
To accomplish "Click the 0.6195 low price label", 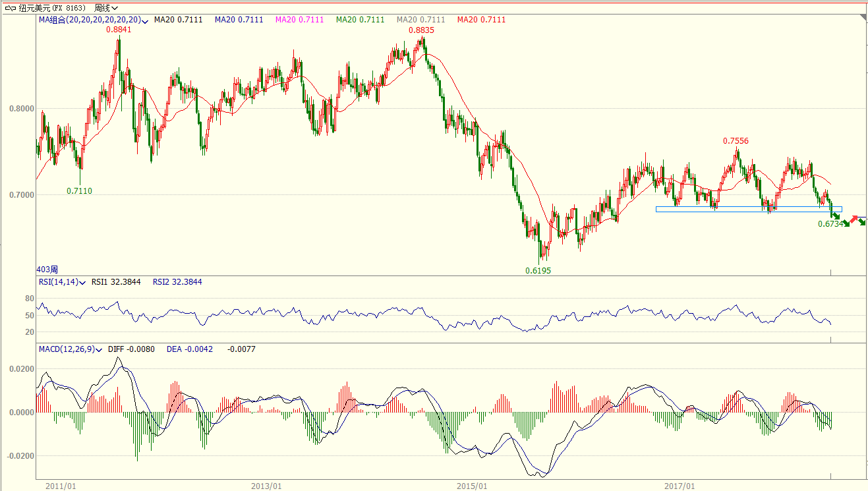I will pyautogui.click(x=538, y=271).
